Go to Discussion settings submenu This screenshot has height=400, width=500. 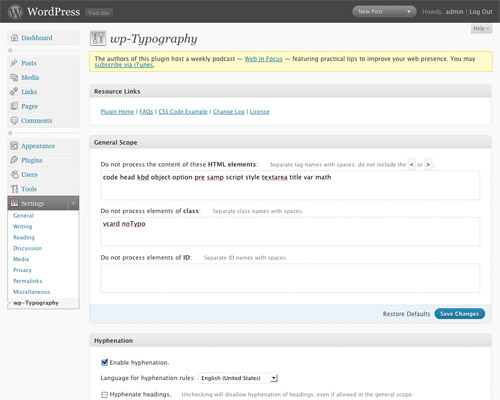tap(28, 248)
